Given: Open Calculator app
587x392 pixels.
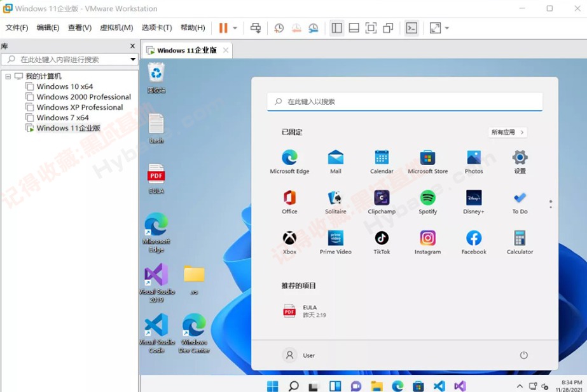Looking at the screenshot, I should [520, 243].
